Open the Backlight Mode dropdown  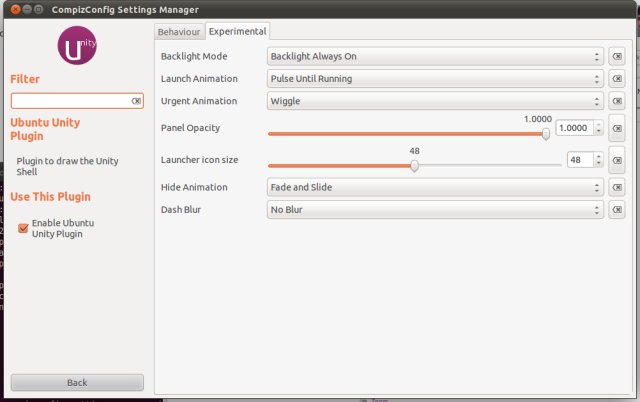tap(435, 56)
